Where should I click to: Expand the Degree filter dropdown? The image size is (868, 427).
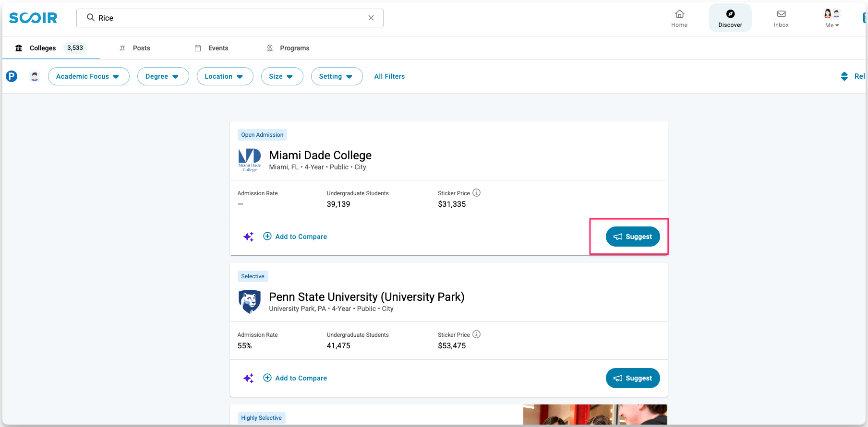point(163,76)
